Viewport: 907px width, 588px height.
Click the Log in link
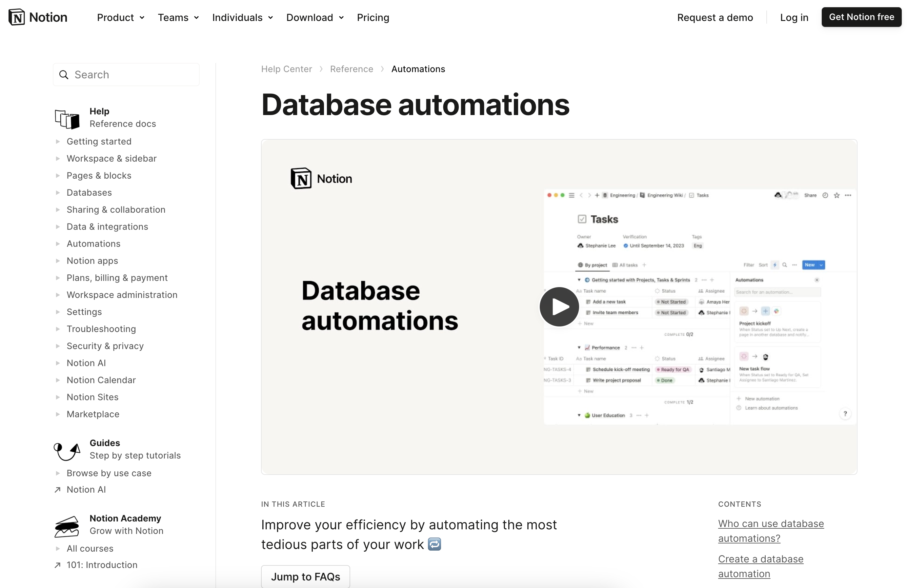coord(794,17)
